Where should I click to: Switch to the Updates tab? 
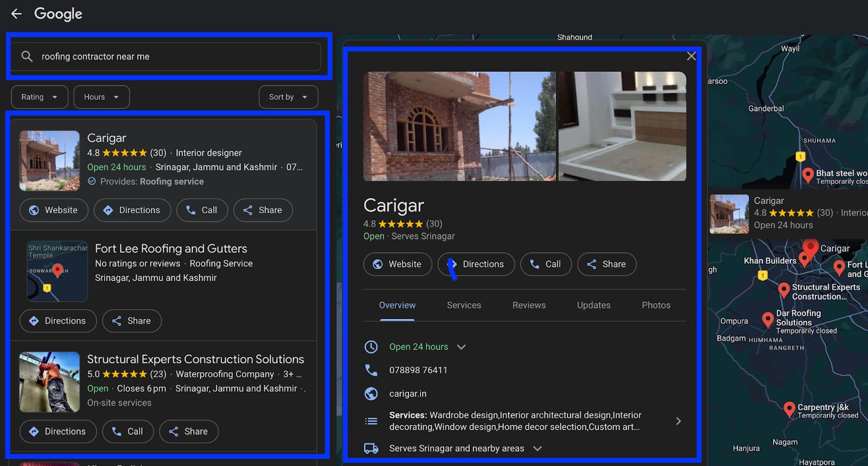pos(593,305)
